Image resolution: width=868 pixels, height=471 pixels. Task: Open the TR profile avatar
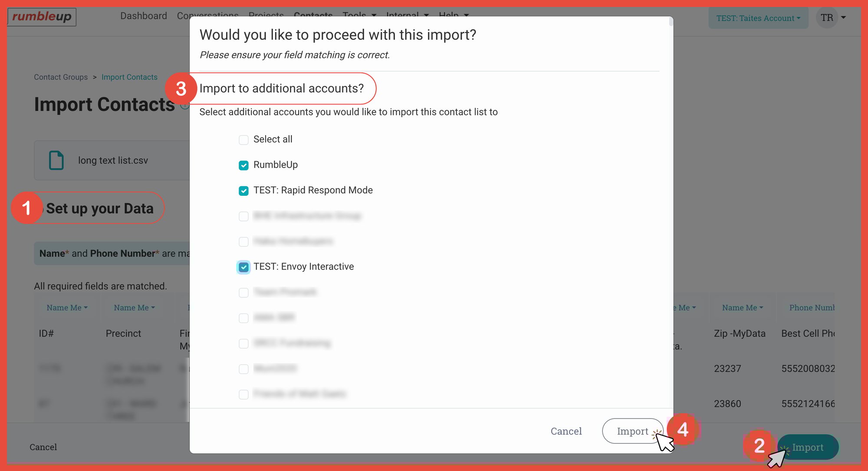click(x=827, y=18)
